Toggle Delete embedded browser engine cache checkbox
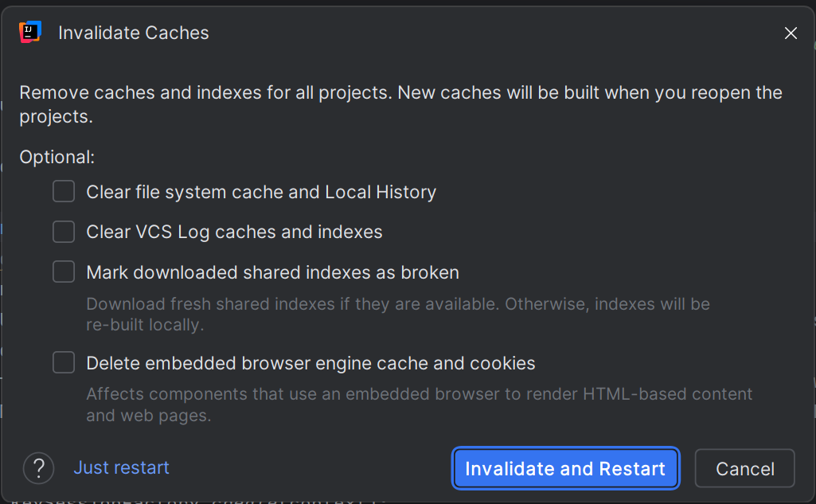Viewport: 816px width, 504px height. (x=64, y=363)
